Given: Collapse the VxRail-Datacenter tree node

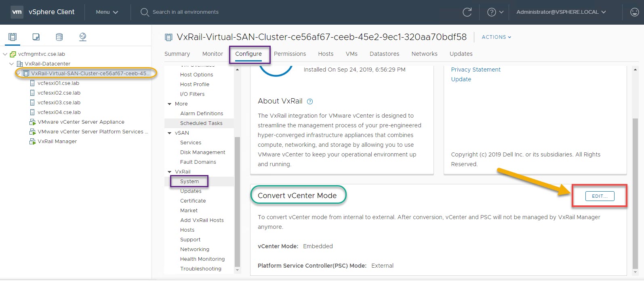Looking at the screenshot, I should point(12,64).
